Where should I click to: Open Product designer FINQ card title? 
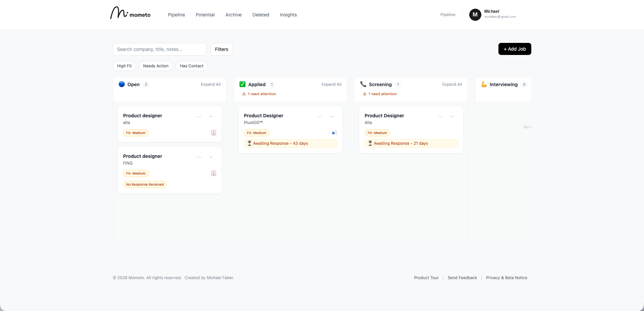143,156
